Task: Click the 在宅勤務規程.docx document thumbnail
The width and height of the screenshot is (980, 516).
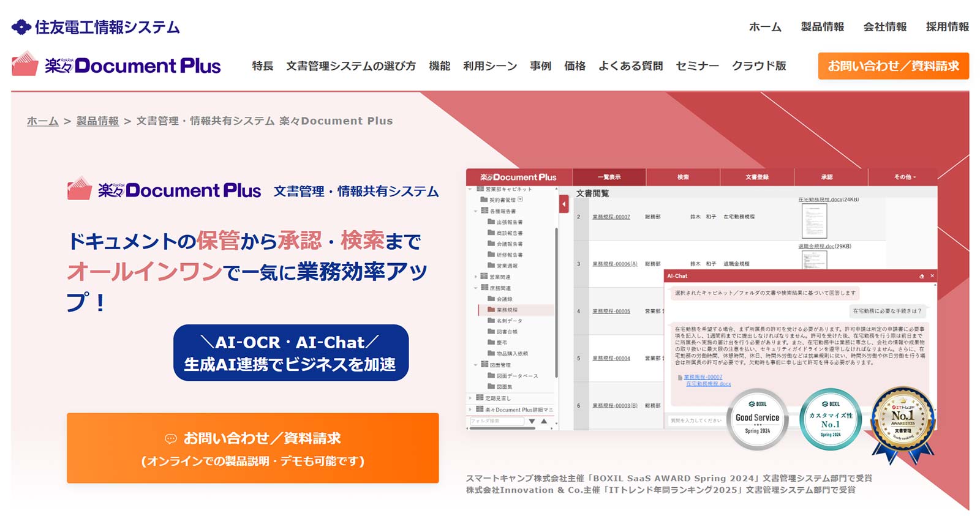Action: click(814, 220)
